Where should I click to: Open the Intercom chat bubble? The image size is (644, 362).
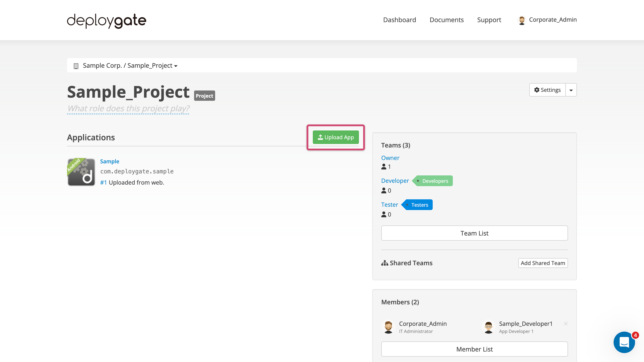click(624, 342)
